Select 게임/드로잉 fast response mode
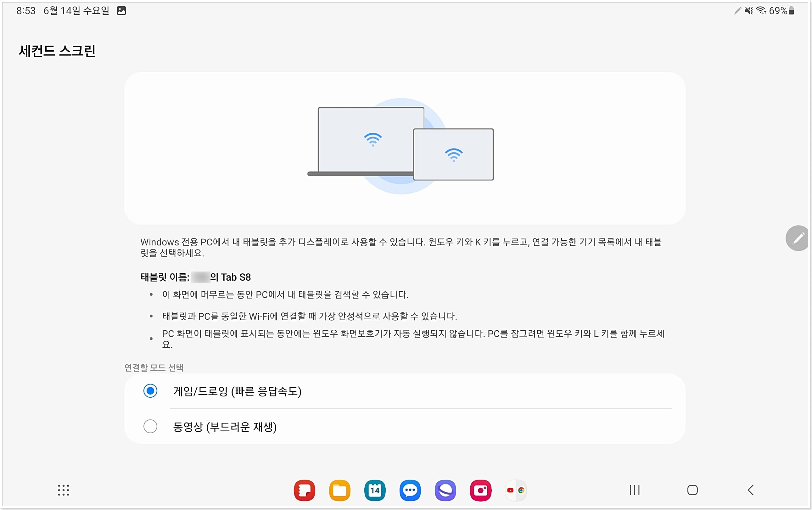 pyautogui.click(x=150, y=390)
